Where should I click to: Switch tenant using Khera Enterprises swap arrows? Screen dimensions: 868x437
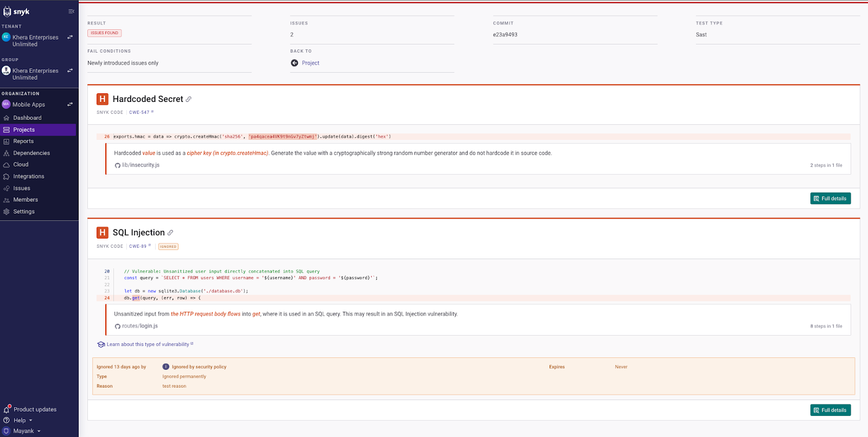70,37
